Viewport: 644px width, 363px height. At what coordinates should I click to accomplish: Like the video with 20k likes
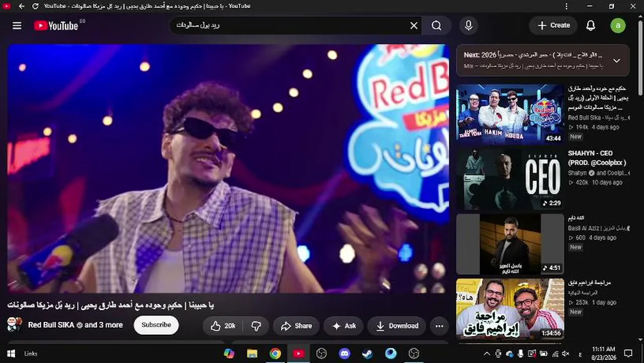tap(223, 326)
